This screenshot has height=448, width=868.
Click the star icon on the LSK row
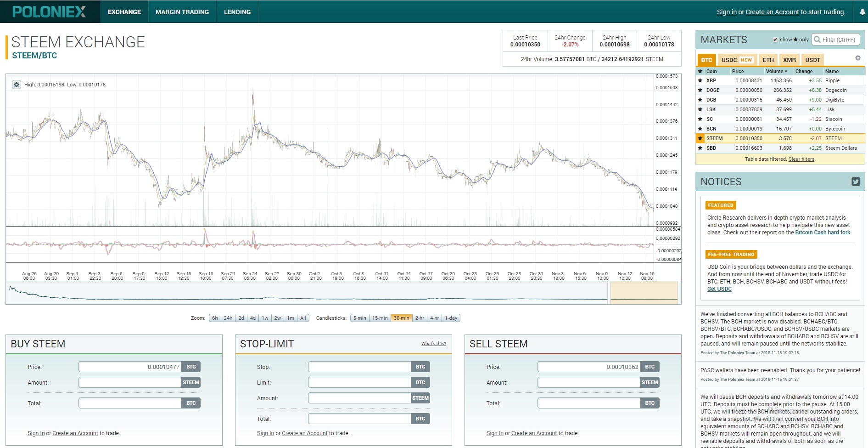[700, 109]
